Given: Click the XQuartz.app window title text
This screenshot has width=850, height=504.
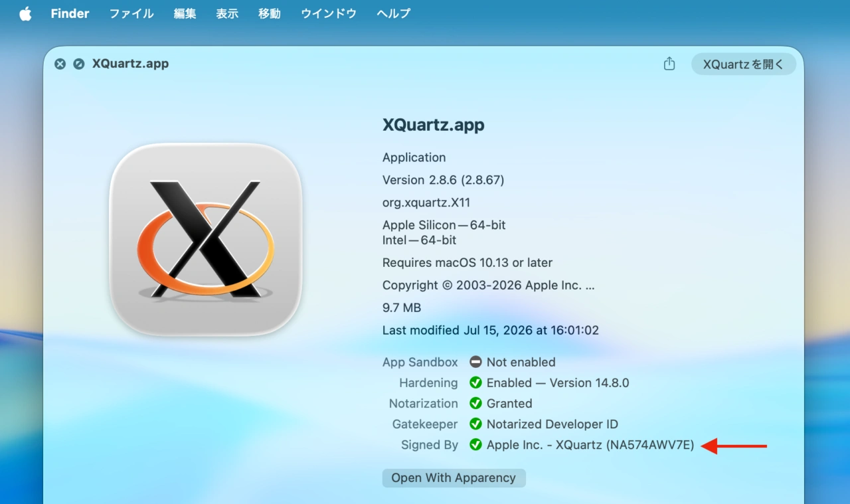Looking at the screenshot, I should click(x=130, y=64).
